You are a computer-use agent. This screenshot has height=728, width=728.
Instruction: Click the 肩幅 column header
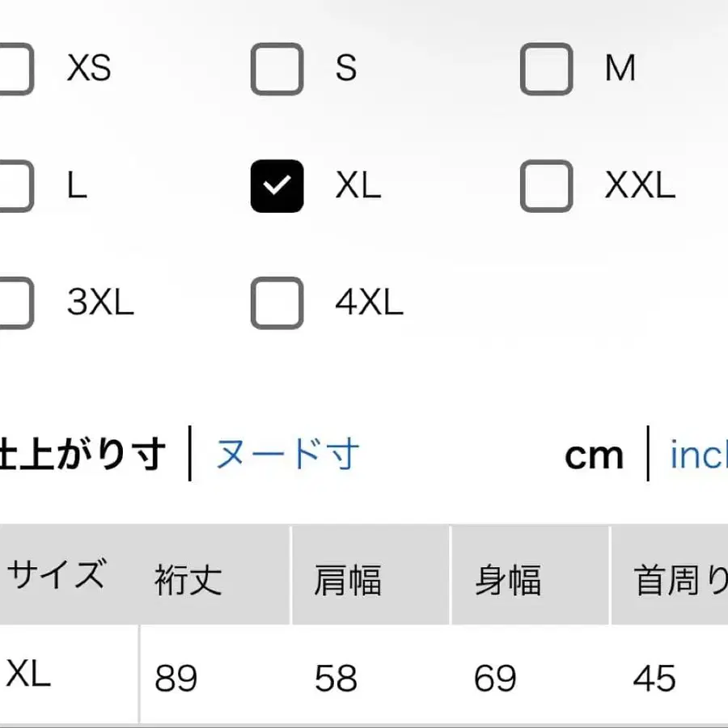point(347,581)
